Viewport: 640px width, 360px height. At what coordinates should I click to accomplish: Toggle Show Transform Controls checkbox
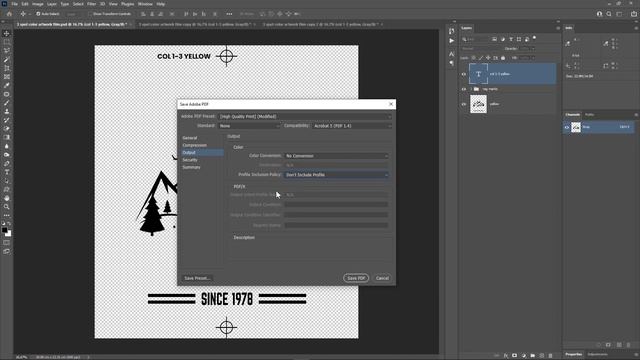[90, 14]
